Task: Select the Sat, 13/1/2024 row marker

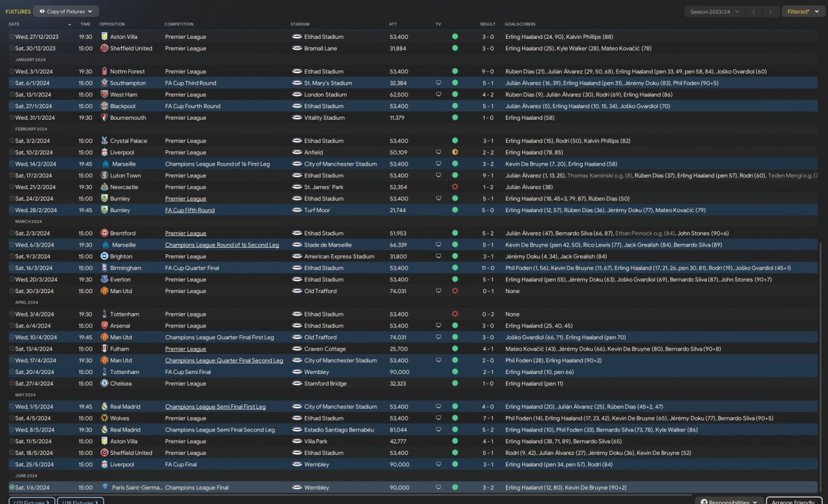Action: 12,95
